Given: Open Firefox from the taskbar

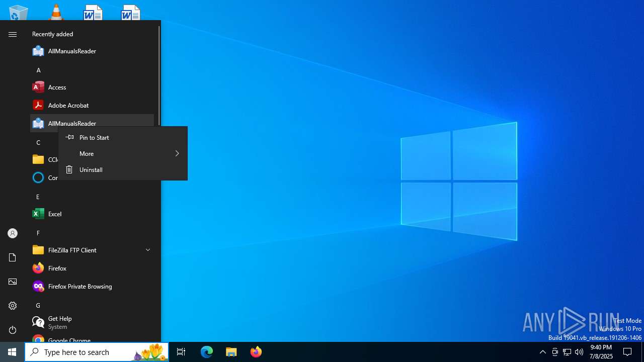Looking at the screenshot, I should [256, 352].
